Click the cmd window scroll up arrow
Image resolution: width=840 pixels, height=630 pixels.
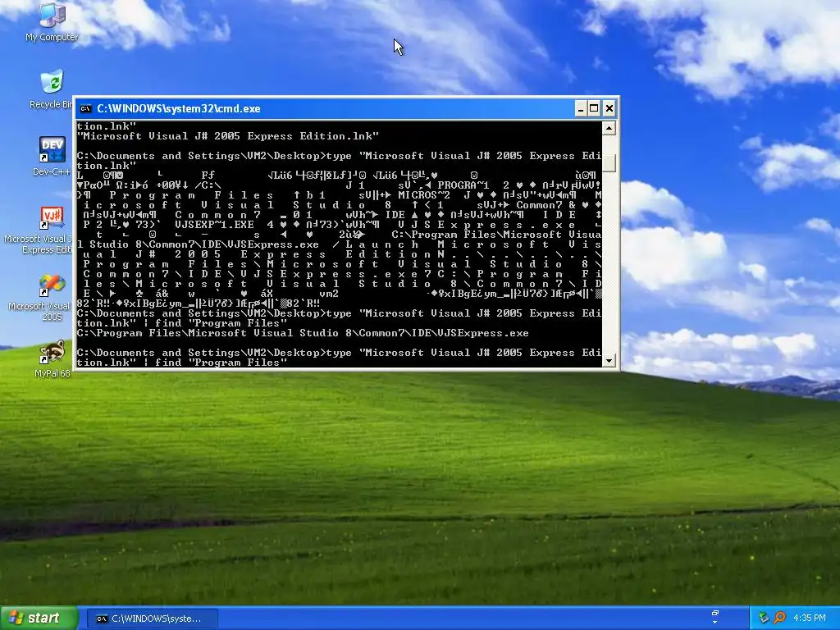pyautogui.click(x=609, y=128)
